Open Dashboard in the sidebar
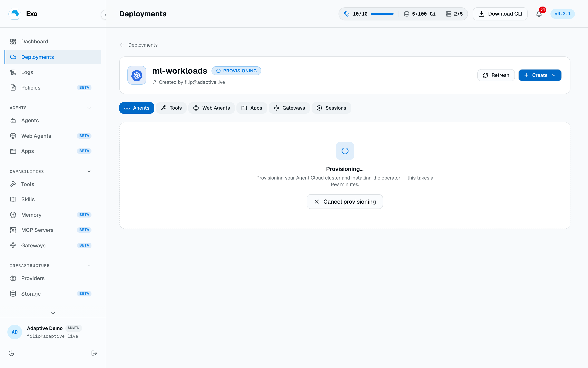This screenshot has width=588, height=368. [x=53, y=42]
